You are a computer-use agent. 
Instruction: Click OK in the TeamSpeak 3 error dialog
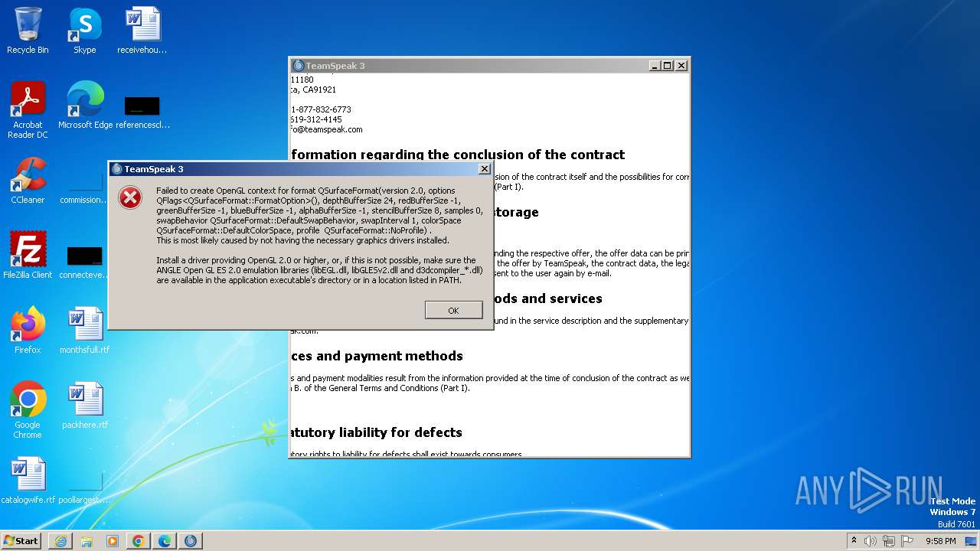tap(453, 310)
